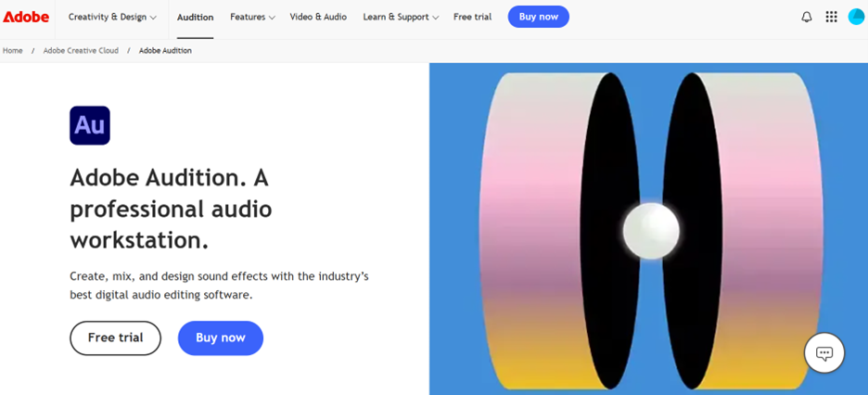Click the Free trial link in the top navigation
Image resolution: width=868 pixels, height=395 pixels.
[472, 17]
